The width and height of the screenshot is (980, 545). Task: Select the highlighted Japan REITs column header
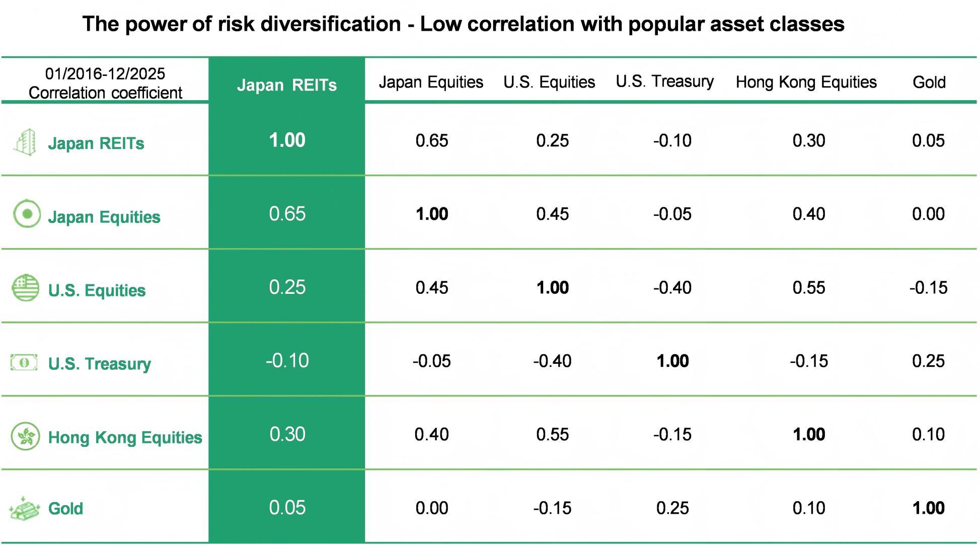[x=287, y=85]
